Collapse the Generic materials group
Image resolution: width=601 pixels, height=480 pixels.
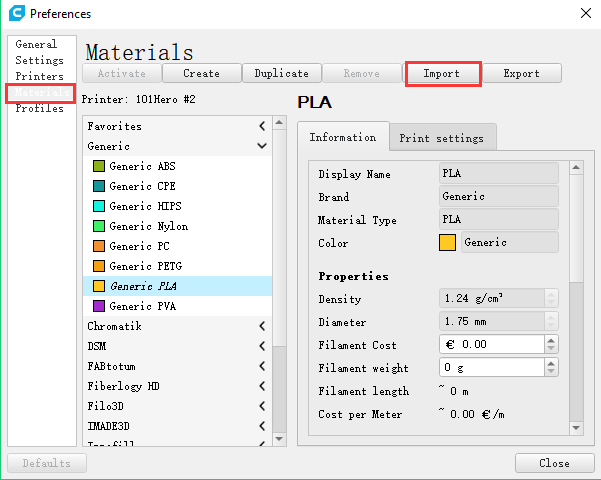tap(262, 146)
